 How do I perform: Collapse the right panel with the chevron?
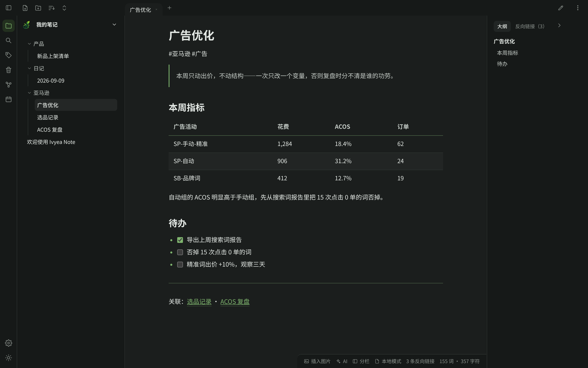tap(559, 26)
